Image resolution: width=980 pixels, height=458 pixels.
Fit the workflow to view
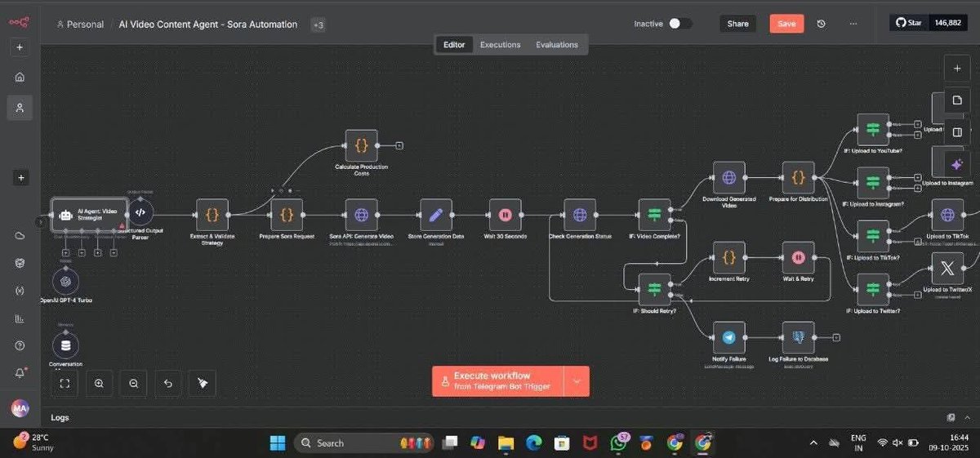pos(65,383)
